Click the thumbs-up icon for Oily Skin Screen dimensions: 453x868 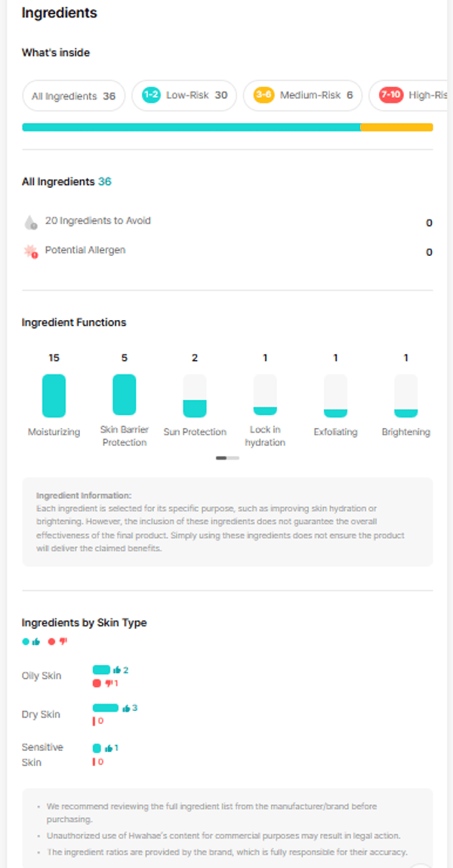tap(117, 669)
